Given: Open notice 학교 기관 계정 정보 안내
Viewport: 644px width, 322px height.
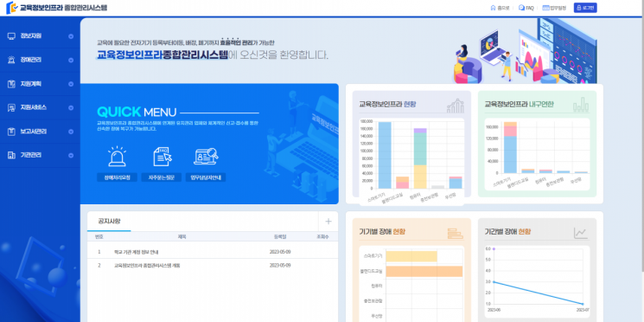Looking at the screenshot, I should [x=136, y=252].
